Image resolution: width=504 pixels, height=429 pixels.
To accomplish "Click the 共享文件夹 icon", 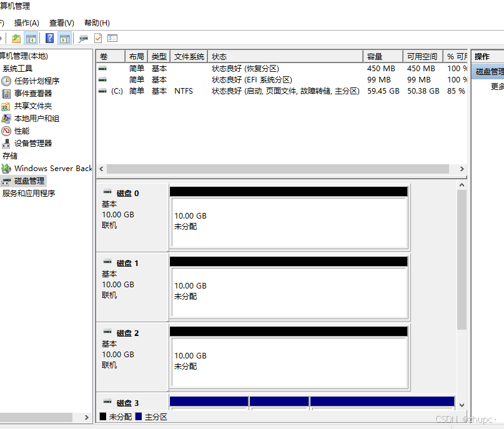I will tap(6, 106).
